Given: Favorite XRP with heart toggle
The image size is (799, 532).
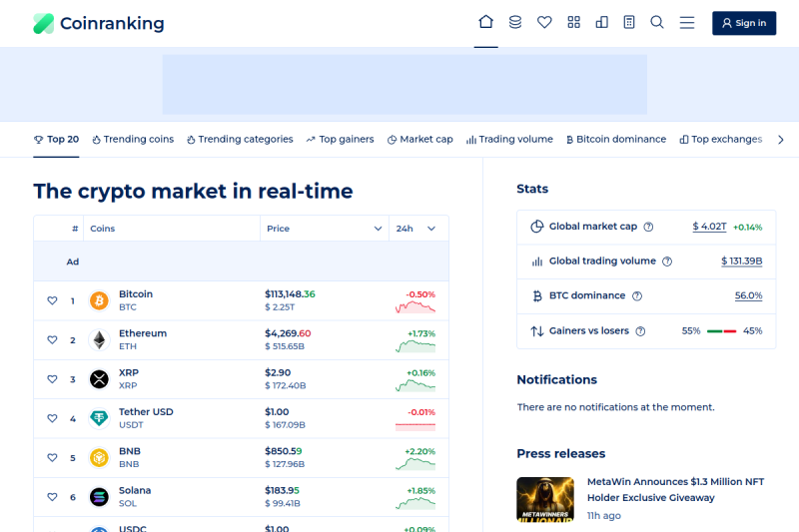Looking at the screenshot, I should tap(52, 379).
